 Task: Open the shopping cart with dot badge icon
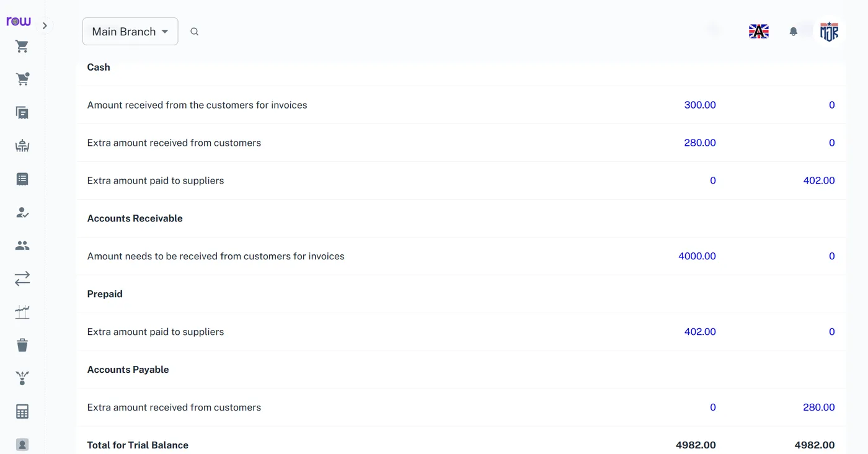coord(22,79)
